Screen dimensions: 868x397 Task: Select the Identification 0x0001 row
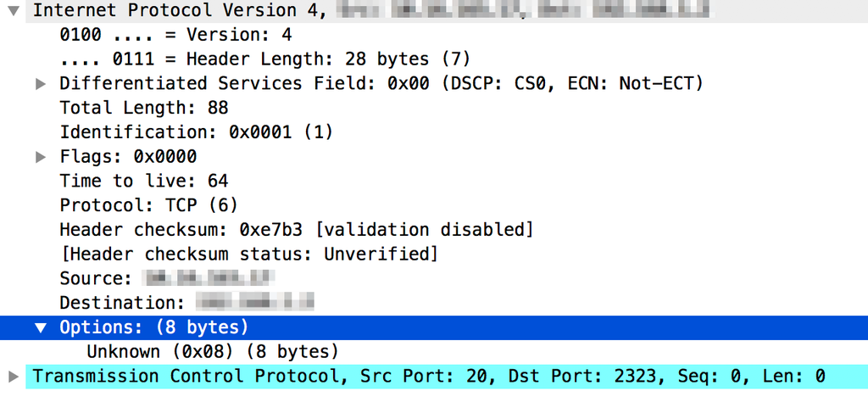(197, 132)
